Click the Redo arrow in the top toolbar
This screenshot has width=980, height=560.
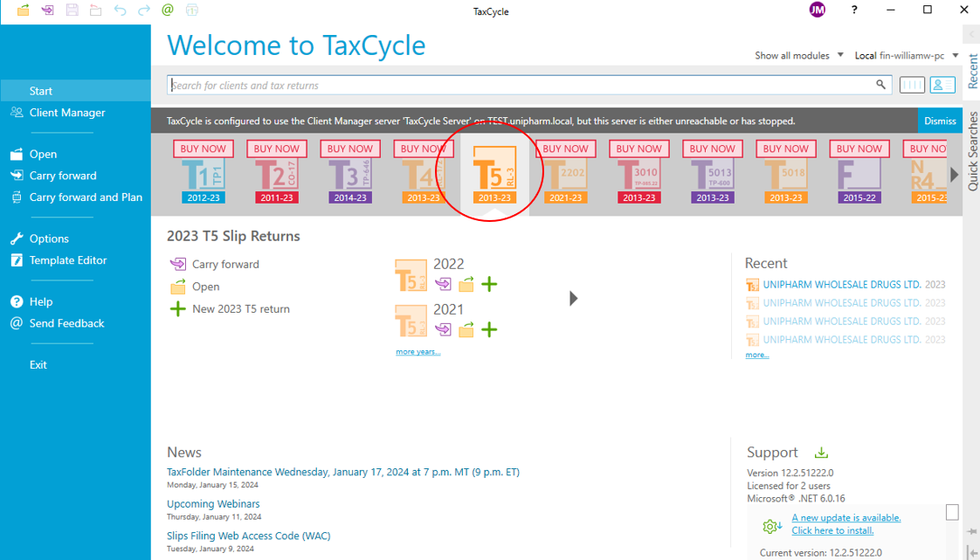144,10
